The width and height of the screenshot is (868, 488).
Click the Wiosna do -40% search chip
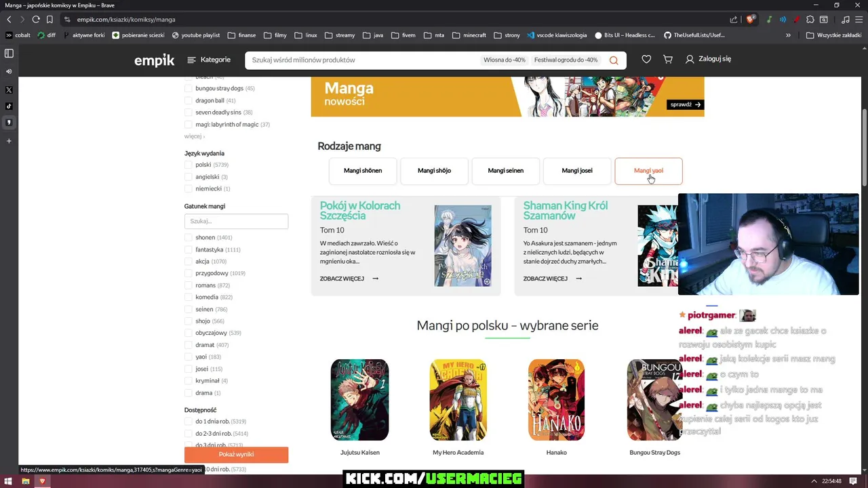tap(505, 60)
